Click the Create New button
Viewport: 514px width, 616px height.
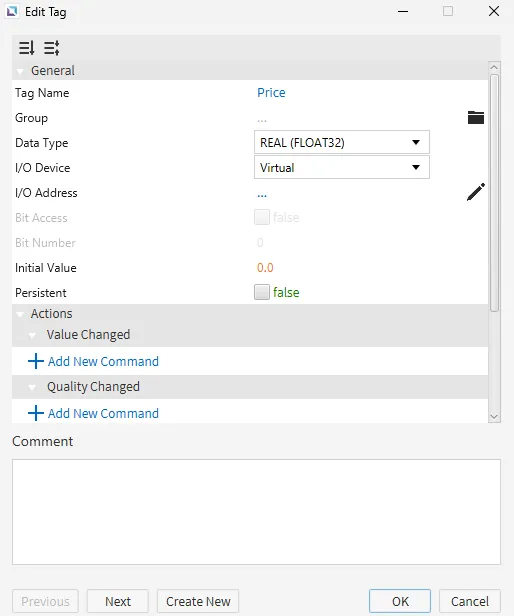[x=198, y=601]
